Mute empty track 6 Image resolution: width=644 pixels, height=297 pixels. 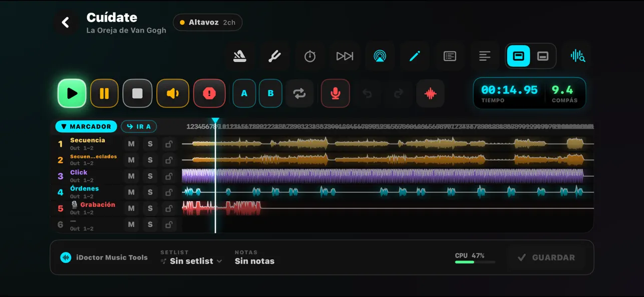131,224
